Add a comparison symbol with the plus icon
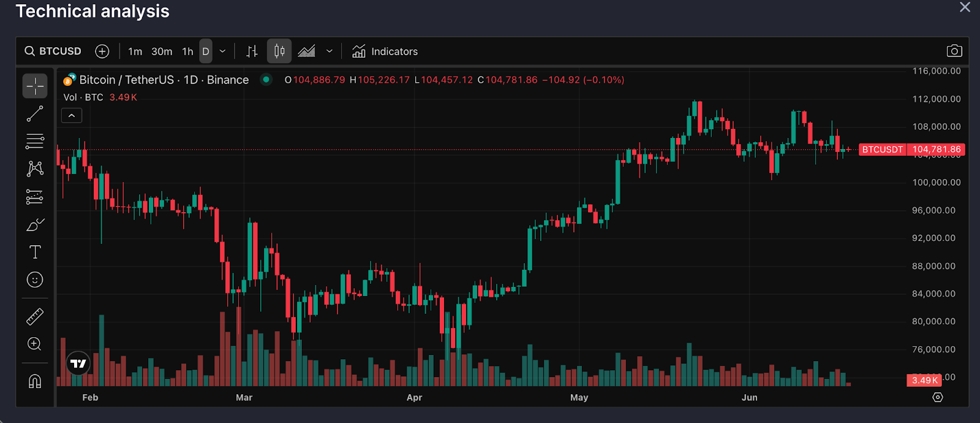Viewport: 980px width, 423px height. [x=102, y=51]
